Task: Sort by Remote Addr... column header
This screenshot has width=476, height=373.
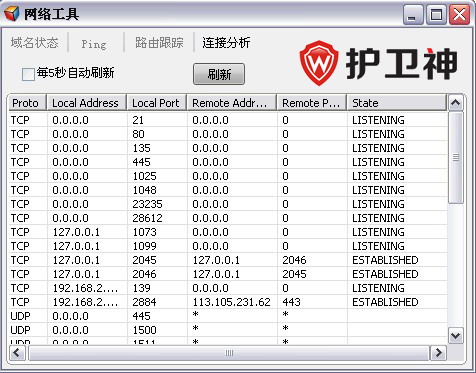Action: click(x=232, y=103)
